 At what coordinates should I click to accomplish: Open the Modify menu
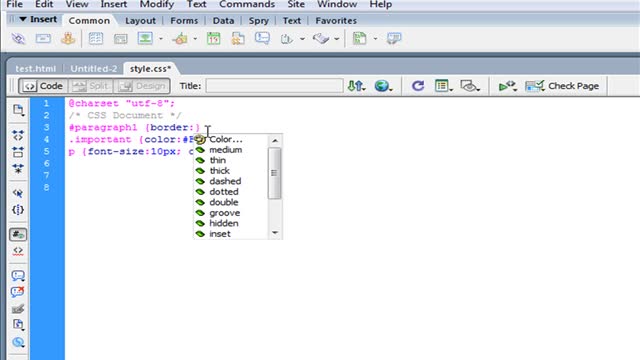pos(157,4)
